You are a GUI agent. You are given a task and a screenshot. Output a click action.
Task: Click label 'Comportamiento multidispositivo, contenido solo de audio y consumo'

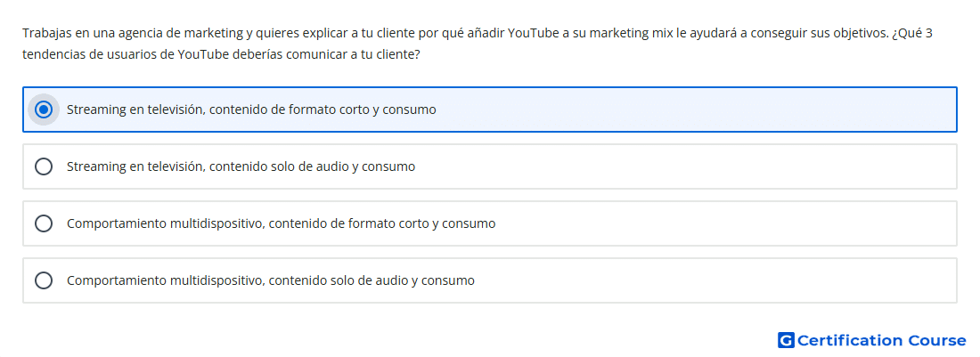tap(271, 280)
